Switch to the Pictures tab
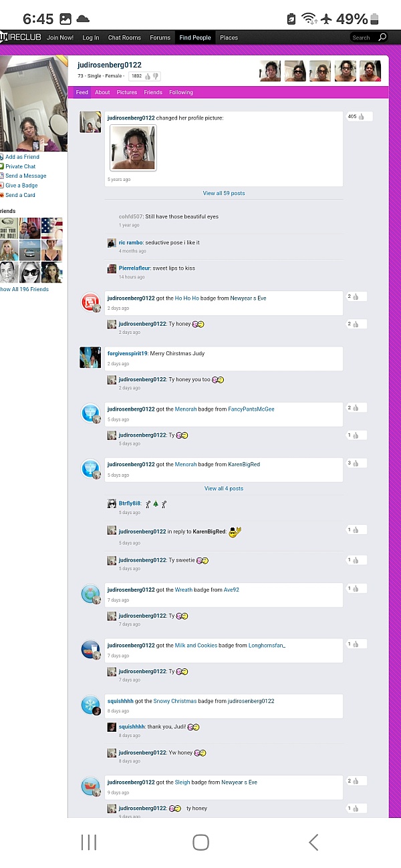Screen dimensions: 401x868 [x=127, y=92]
